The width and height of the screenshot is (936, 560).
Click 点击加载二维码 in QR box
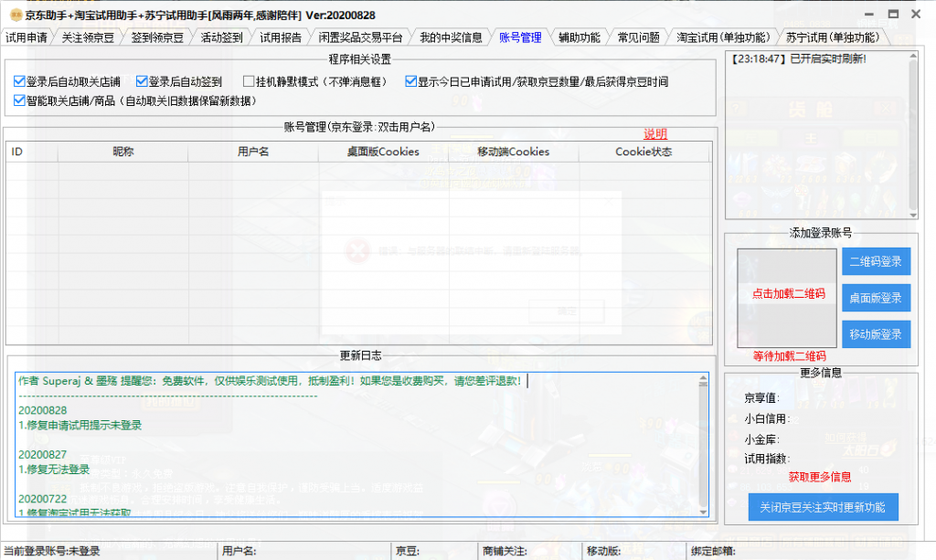tap(788, 293)
